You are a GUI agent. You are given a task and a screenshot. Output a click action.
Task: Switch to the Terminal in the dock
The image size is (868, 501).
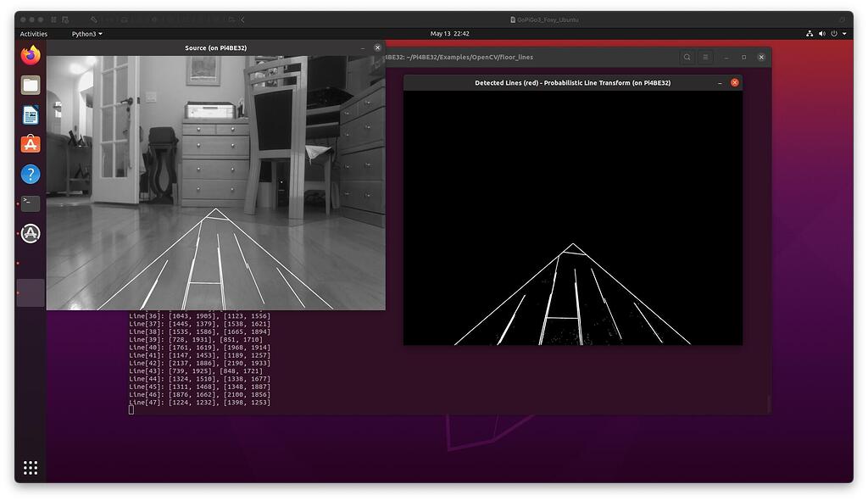tap(31, 203)
